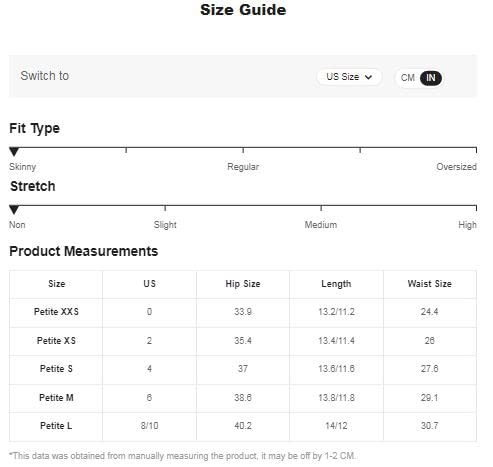This screenshot has width=493, height=467.
Task: Click the Petite S hip value 37
Action: point(243,369)
